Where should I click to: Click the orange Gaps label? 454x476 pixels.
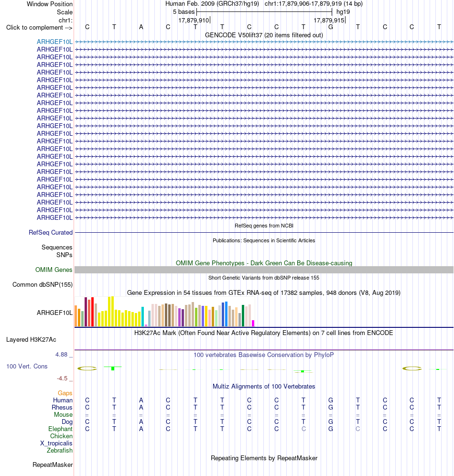(x=65, y=393)
